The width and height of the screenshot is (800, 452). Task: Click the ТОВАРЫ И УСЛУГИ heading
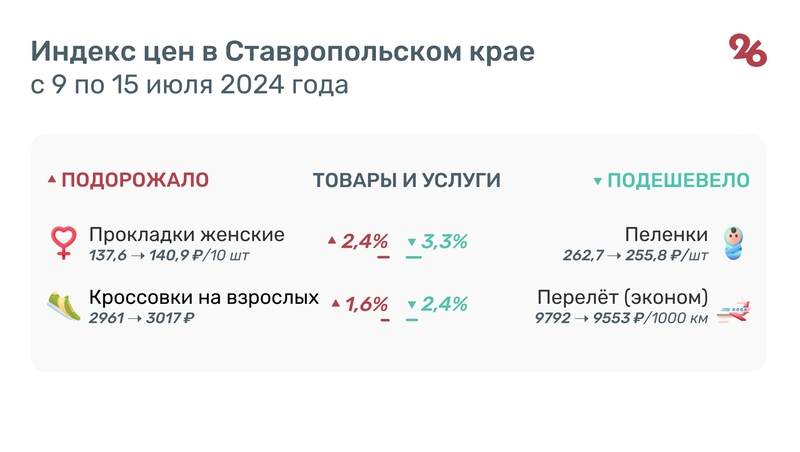coord(406,181)
